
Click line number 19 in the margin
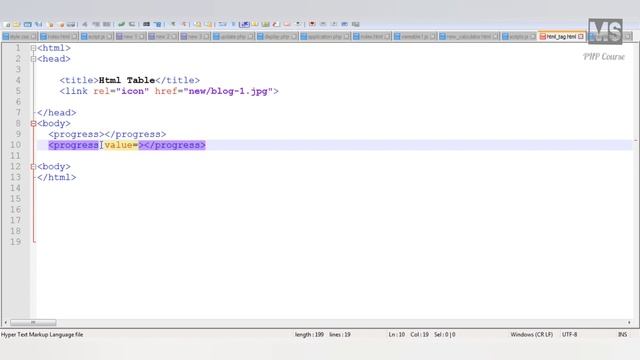coord(16,242)
